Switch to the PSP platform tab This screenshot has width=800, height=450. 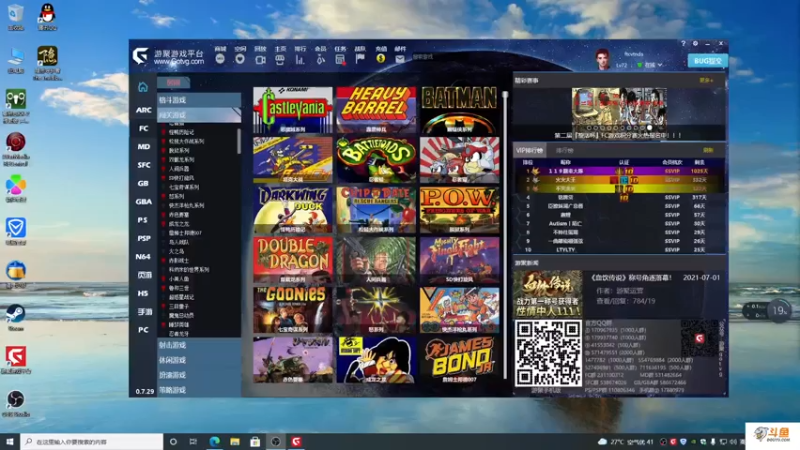click(x=143, y=238)
